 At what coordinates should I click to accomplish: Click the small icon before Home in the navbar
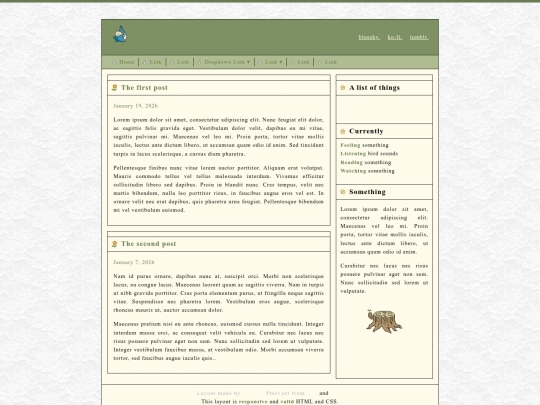[x=114, y=62]
